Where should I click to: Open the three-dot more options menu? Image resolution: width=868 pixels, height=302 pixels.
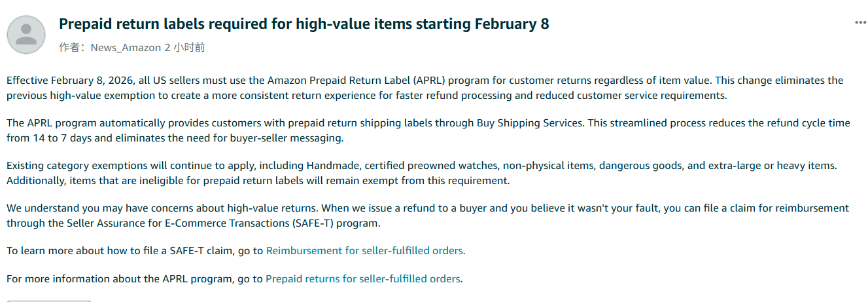click(x=860, y=23)
